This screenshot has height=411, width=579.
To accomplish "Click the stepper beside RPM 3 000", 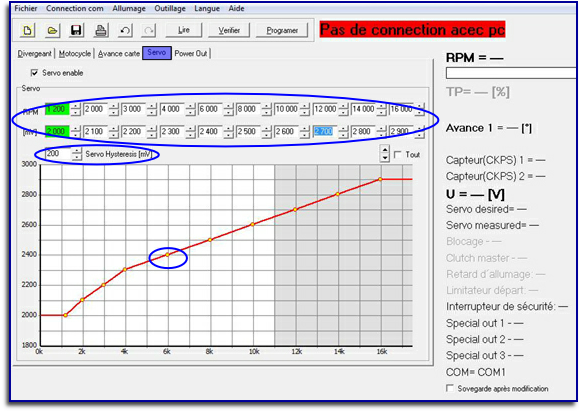I will click(x=152, y=109).
